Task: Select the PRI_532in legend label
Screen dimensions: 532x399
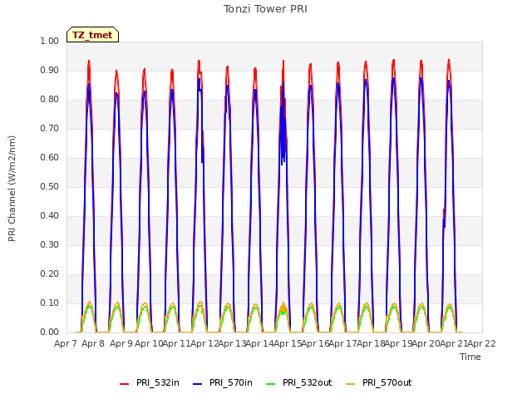Action: click(x=158, y=382)
